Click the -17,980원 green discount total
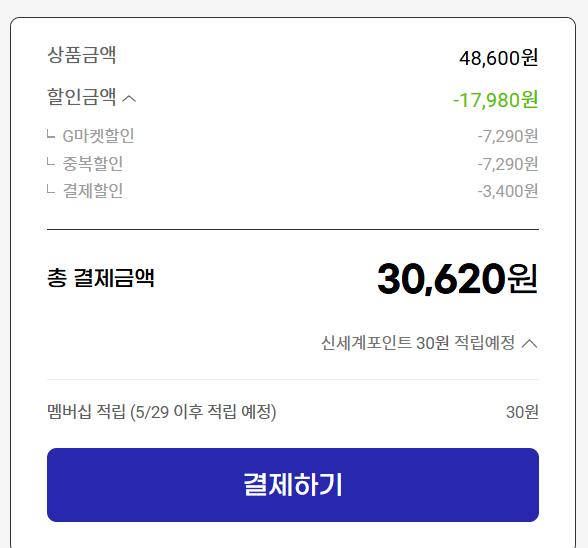The width and height of the screenshot is (588, 548). point(496,100)
